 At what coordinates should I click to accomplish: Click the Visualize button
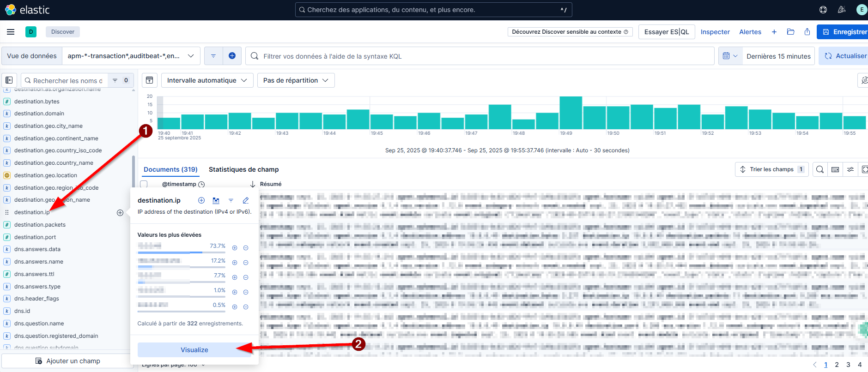(x=194, y=350)
